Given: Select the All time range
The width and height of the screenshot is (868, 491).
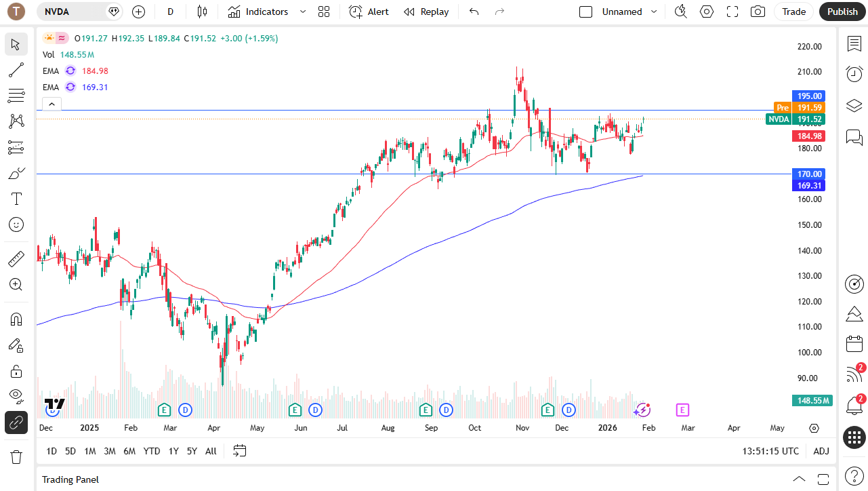Looking at the screenshot, I should click(x=211, y=451).
